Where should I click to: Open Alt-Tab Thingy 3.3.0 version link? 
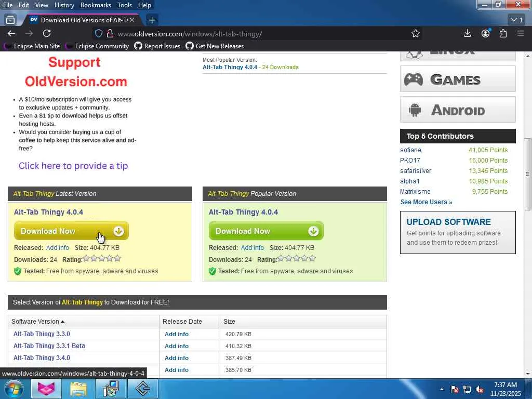coord(42,334)
